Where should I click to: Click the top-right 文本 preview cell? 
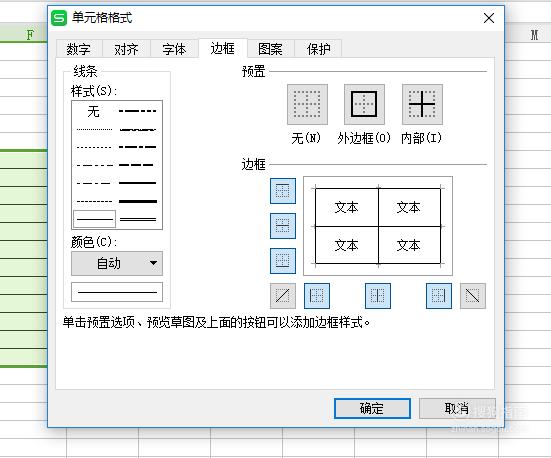click(409, 207)
